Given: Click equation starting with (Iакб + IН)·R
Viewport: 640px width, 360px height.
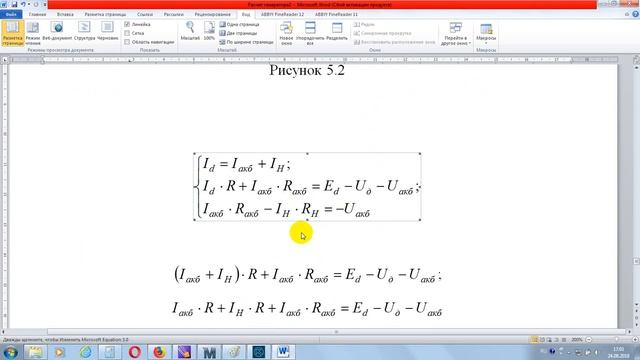Looking at the screenshot, I should click(x=308, y=275).
